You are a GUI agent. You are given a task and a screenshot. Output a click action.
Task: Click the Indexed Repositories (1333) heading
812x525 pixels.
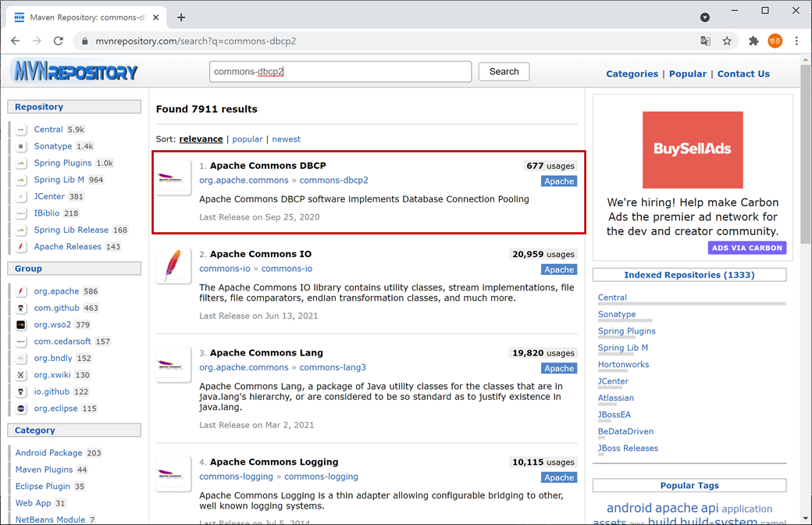tap(689, 275)
